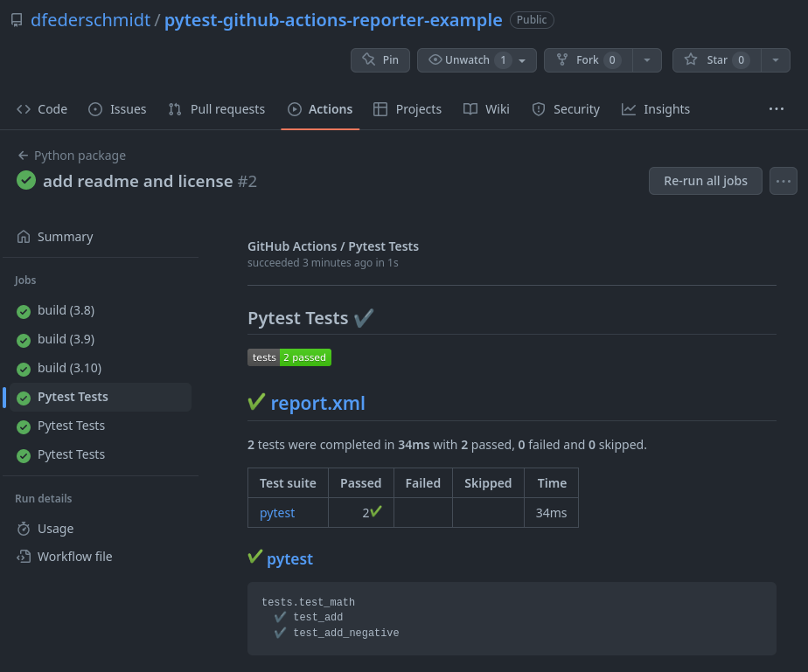
Task: Open the Star lists dropdown arrow
Action: [x=776, y=60]
